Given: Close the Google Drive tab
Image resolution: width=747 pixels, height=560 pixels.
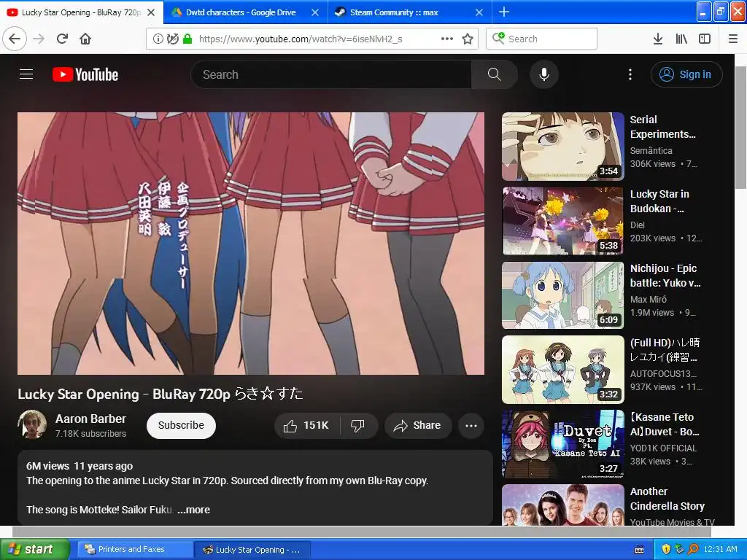Looking at the screenshot, I should click(315, 12).
